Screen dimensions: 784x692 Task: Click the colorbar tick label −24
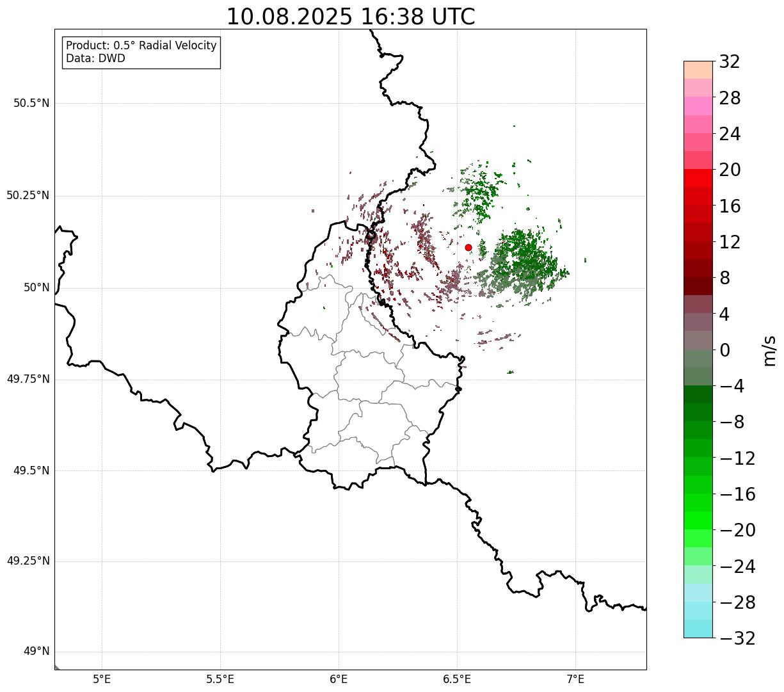(x=737, y=567)
